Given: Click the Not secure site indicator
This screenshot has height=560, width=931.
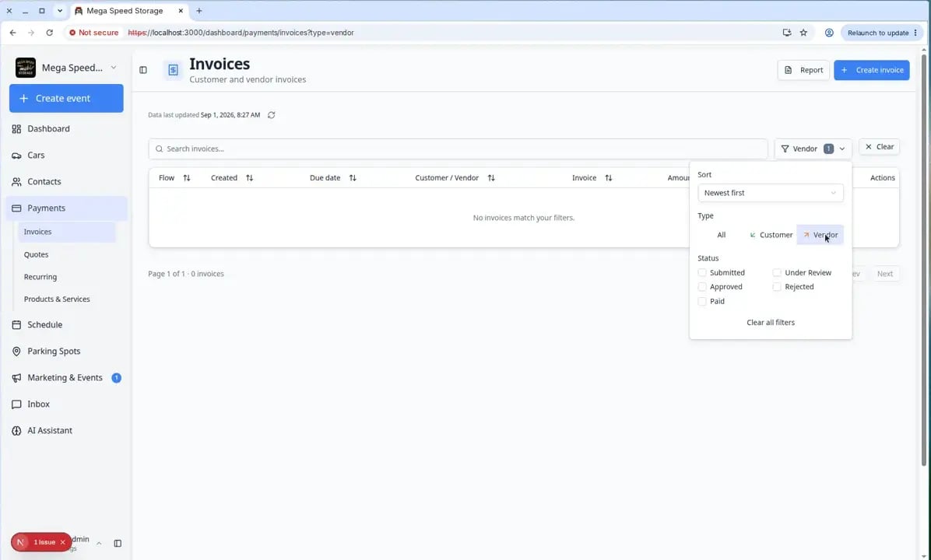Looking at the screenshot, I should pos(93,33).
